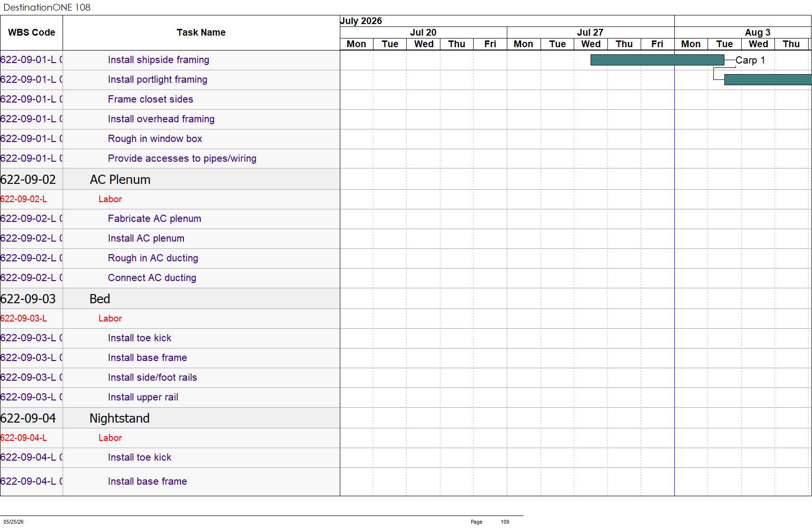Click Tue in the Aug 3 week
The image size is (812, 528).
724,44
